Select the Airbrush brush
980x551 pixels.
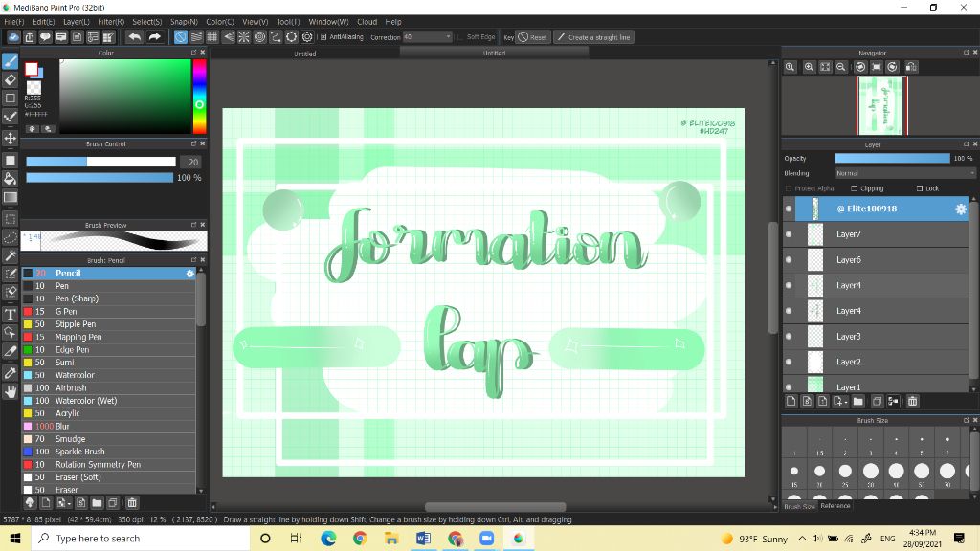[x=109, y=388]
